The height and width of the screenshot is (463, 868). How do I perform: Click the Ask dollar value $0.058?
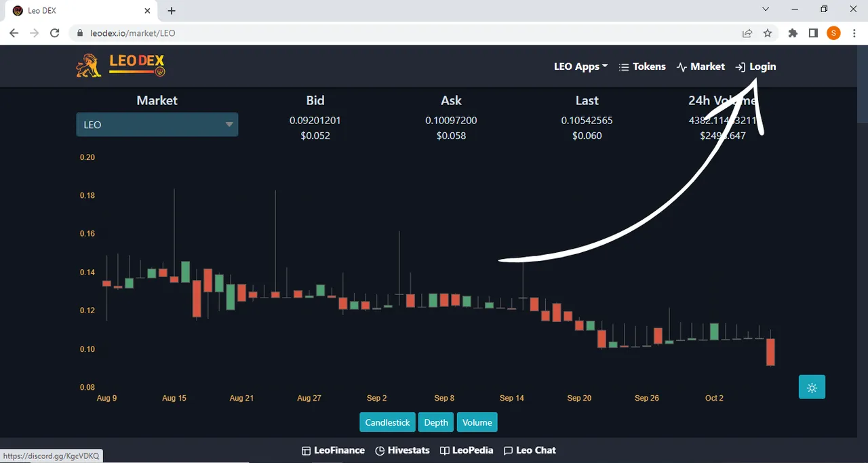tap(451, 136)
